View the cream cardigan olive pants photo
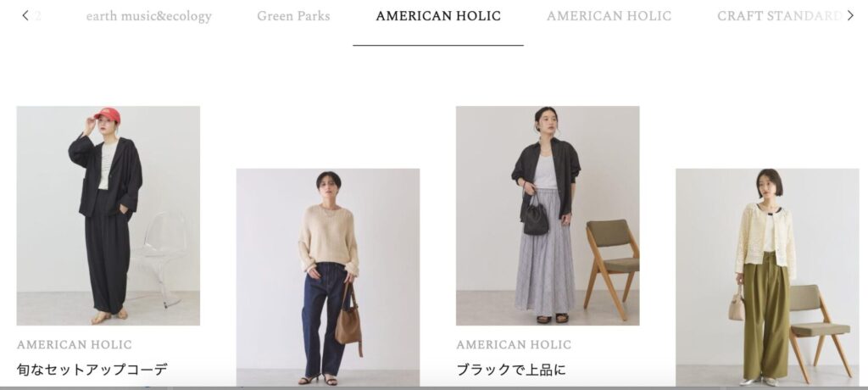The width and height of the screenshot is (868, 390). coord(767,277)
